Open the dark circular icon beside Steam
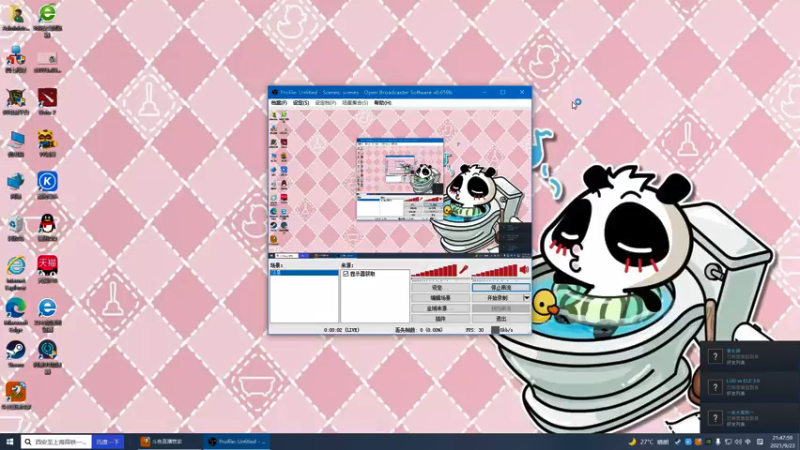The height and width of the screenshot is (450, 800). coord(47,357)
